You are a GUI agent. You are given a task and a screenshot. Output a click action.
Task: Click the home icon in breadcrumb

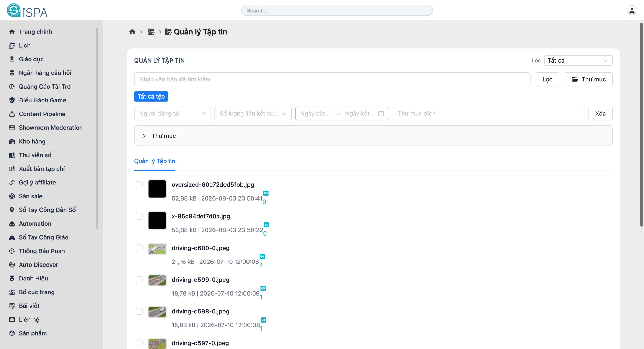tap(132, 32)
